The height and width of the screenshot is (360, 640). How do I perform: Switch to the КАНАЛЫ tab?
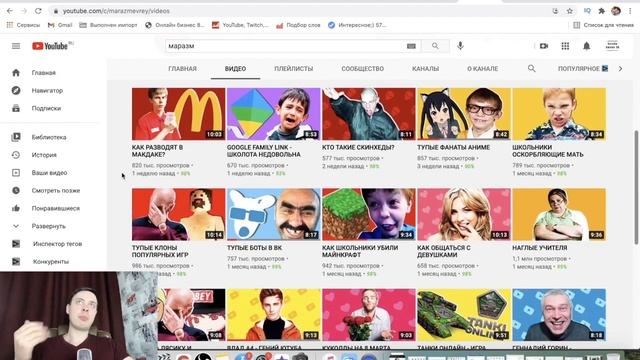425,69
